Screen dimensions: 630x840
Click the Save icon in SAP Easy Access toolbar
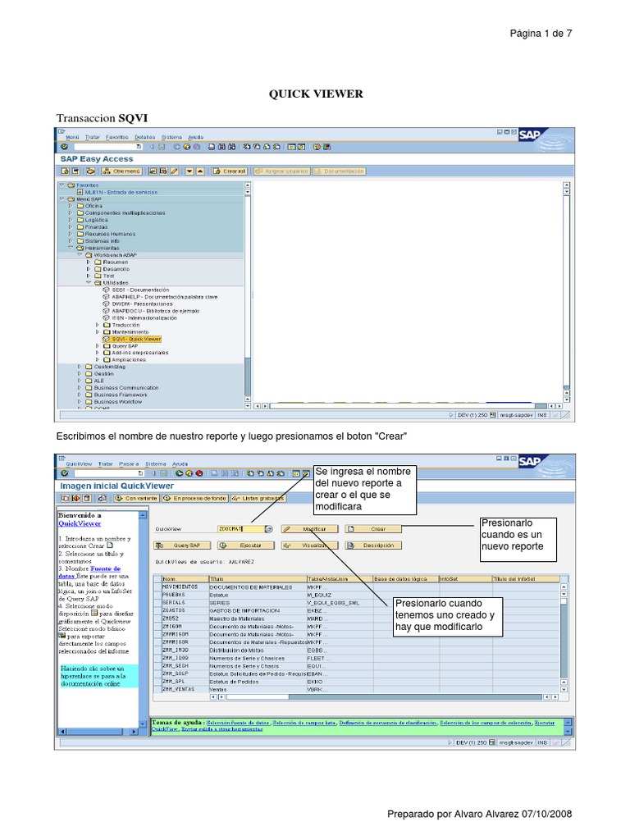(162, 147)
